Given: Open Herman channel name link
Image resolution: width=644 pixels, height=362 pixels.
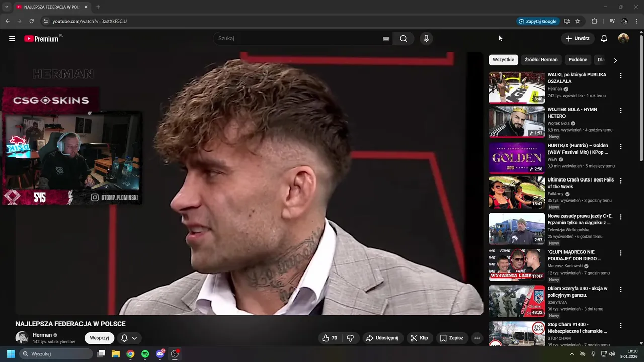Looking at the screenshot, I should (42, 335).
